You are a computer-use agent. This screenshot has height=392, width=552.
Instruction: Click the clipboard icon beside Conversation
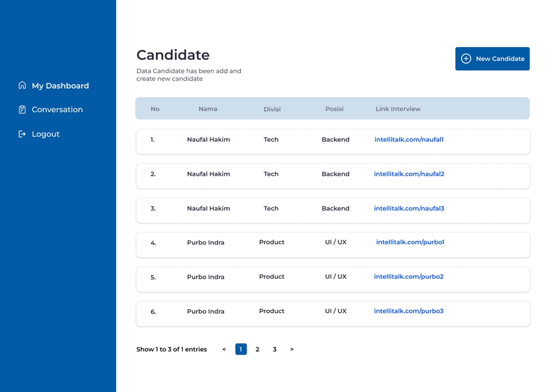pos(22,109)
